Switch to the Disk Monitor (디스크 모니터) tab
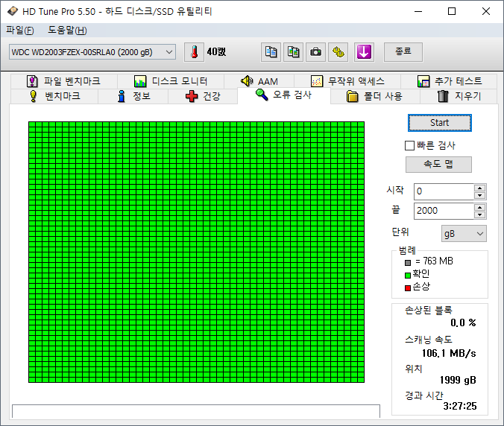The width and height of the screenshot is (504, 426). (171, 81)
